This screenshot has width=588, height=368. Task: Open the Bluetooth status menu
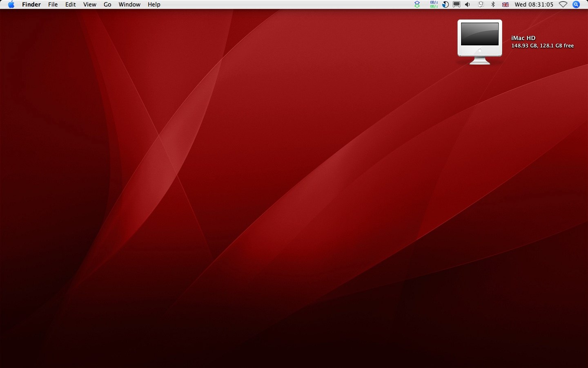pos(493,4)
